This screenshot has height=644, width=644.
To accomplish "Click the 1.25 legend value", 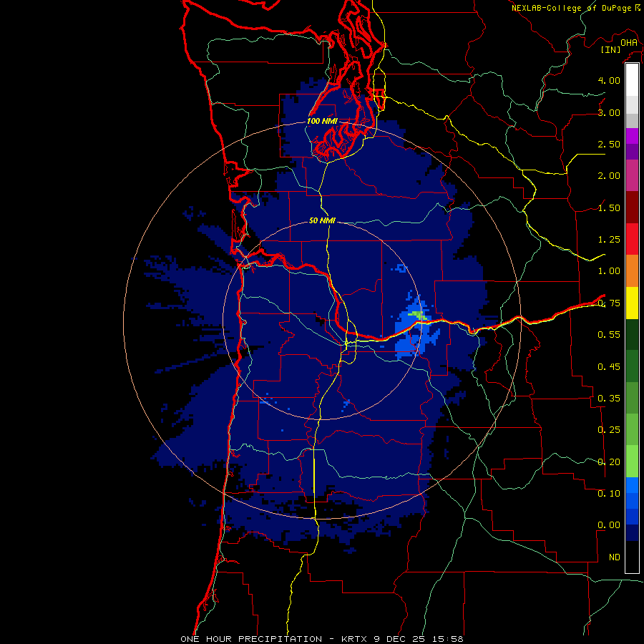I will tap(609, 240).
